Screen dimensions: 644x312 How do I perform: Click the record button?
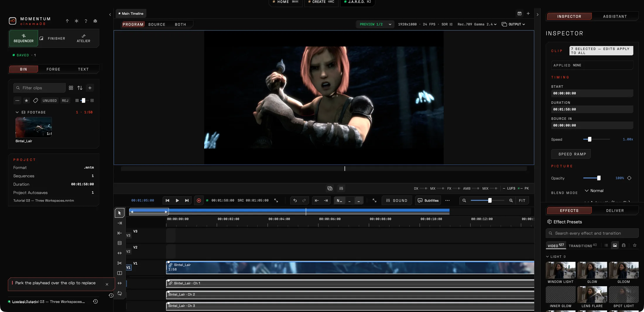tap(199, 200)
